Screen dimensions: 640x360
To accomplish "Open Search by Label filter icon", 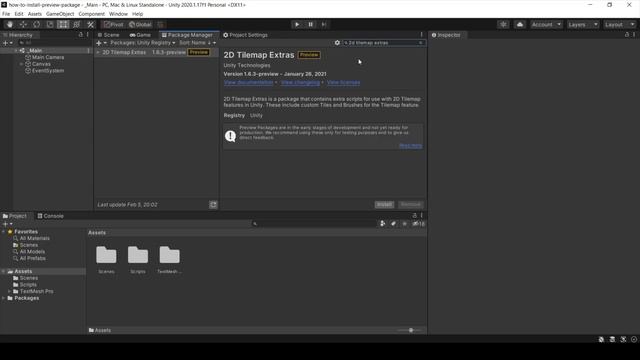I will coord(393,224).
